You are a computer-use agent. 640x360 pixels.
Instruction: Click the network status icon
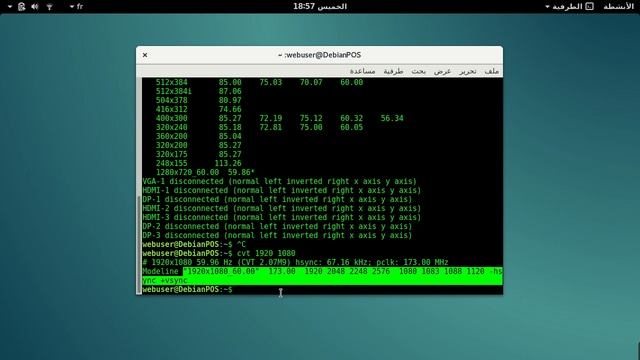[49, 7]
